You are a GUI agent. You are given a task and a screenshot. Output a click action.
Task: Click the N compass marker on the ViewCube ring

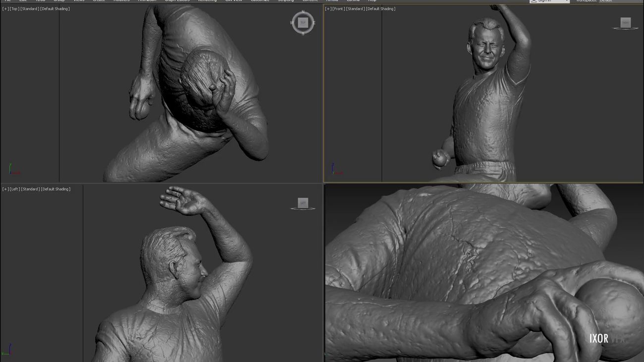(303, 12)
